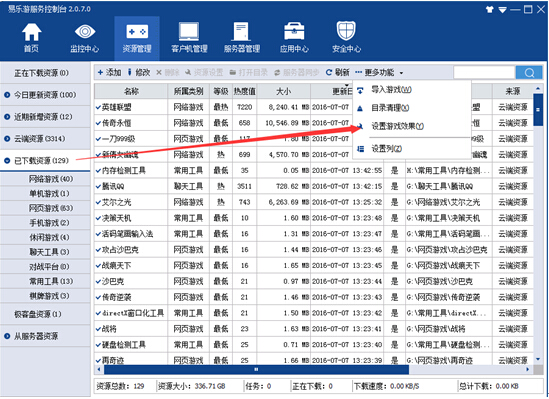
Task: Click the 修改 edit toolbar button
Action: [x=138, y=72]
